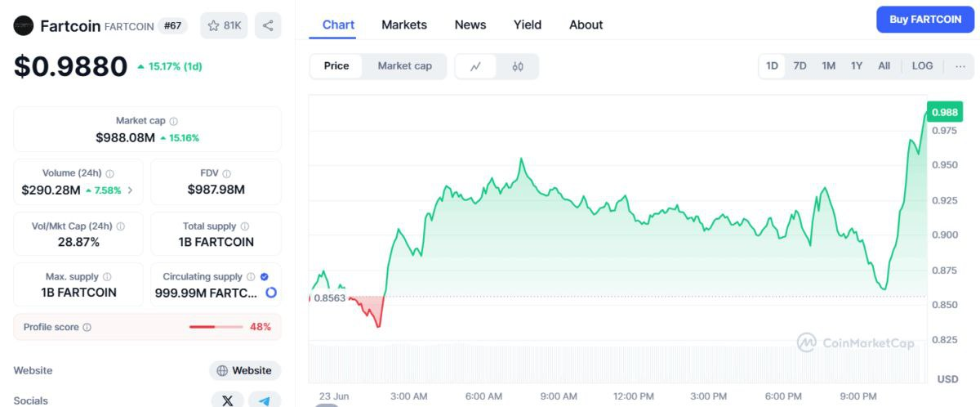Click the share icon next to watchlist
The height and width of the screenshot is (407, 980).
pos(268,25)
